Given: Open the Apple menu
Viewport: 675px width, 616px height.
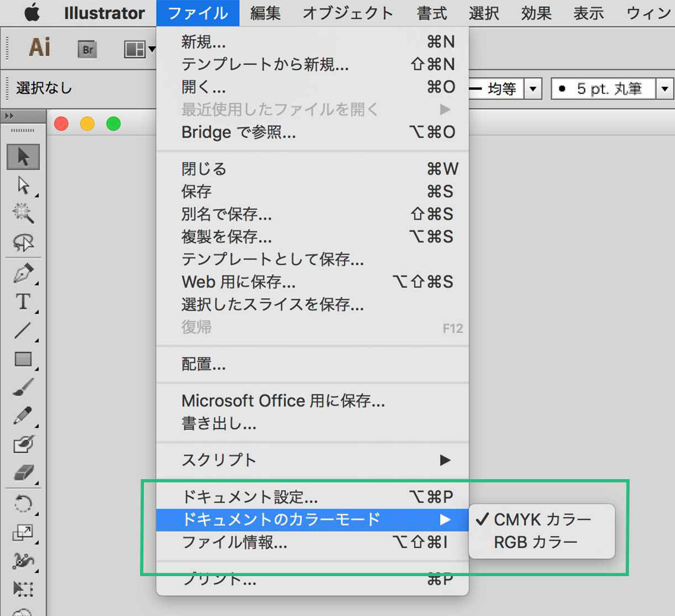Looking at the screenshot, I should (32, 13).
